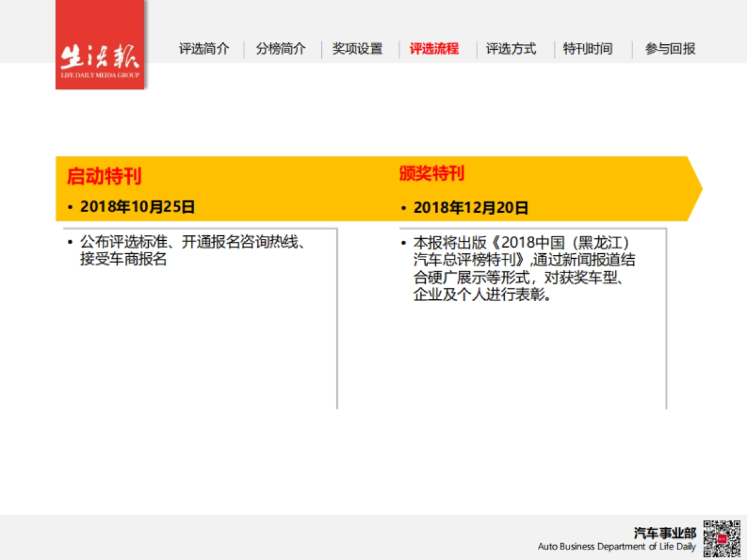This screenshot has height=560, width=747.
Task: Select the 2018年12月20日 date marker
Action: pos(471,208)
